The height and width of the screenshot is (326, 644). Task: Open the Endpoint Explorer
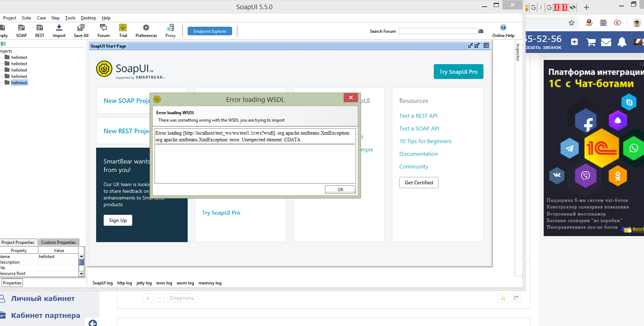210,31
